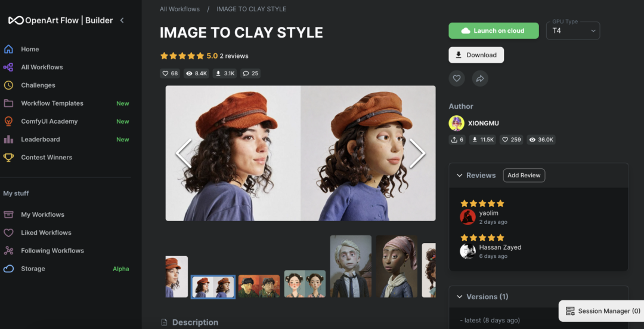Open Workflow Templates in the sidebar

(x=52, y=103)
